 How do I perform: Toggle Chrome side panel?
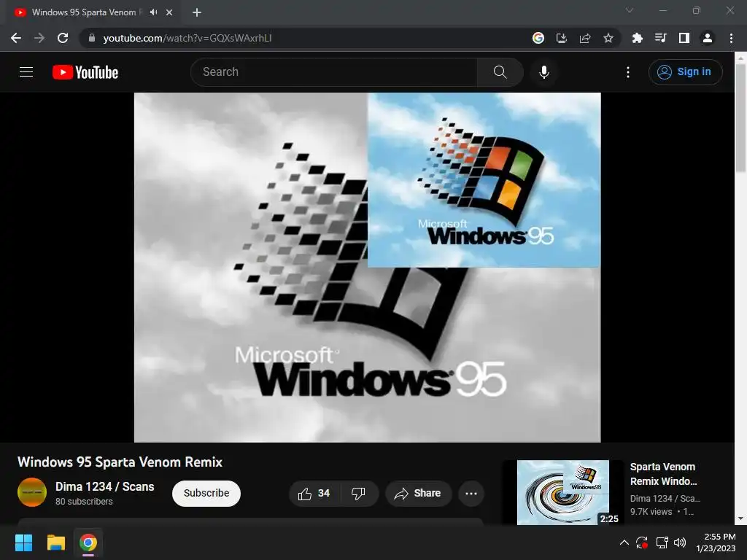[684, 38]
